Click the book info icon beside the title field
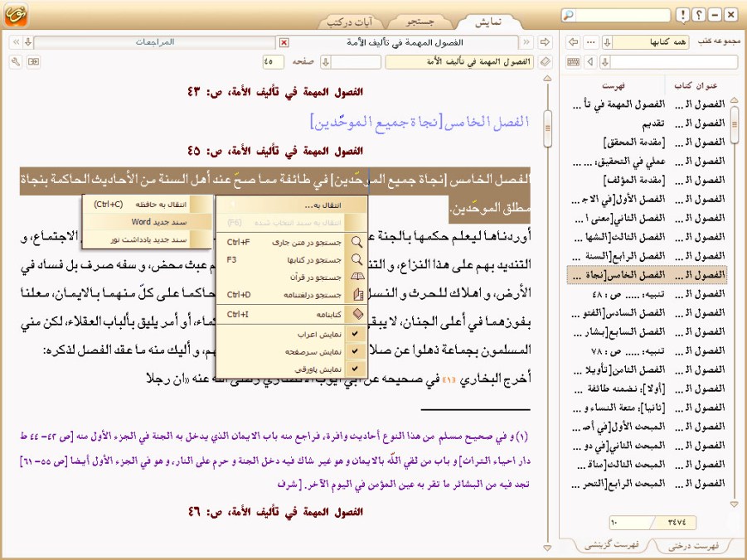Viewport: 747px width, 560px height. [545, 62]
